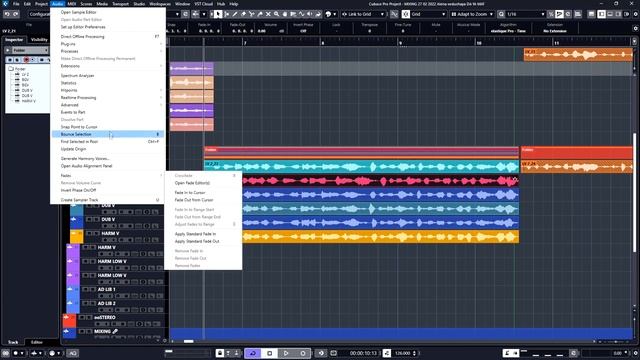The image size is (640, 360).
Task: Toggle Snap to Zero Crossing icon
Action: (x=394, y=14)
